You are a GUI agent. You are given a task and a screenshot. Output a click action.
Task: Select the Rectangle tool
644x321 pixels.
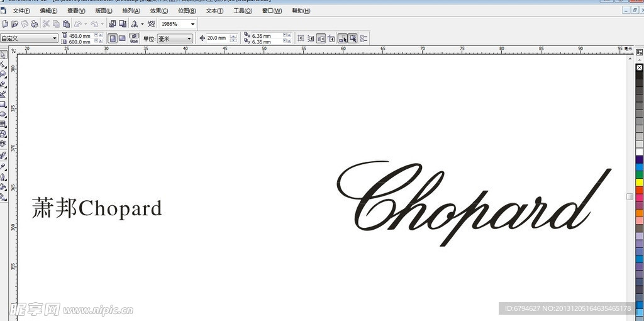3,104
